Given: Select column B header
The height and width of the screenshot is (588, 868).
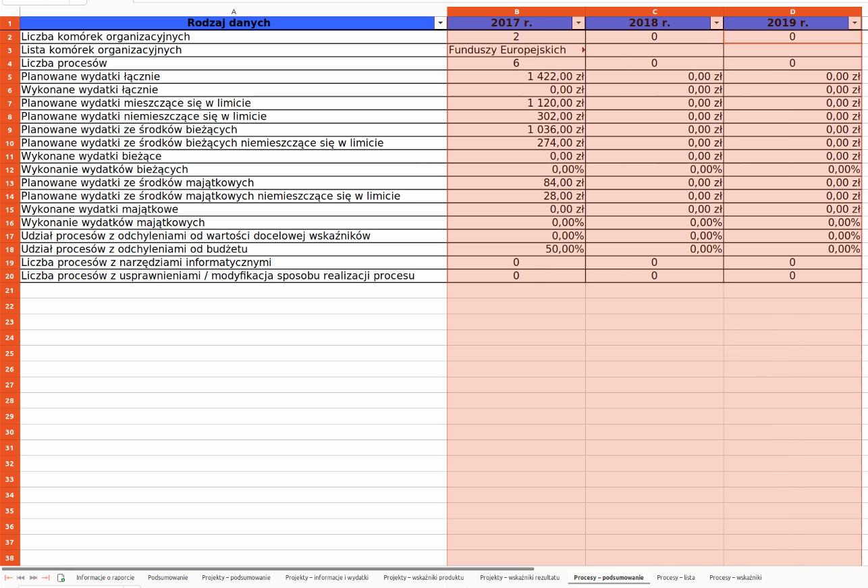Looking at the screenshot, I should pos(516,11).
